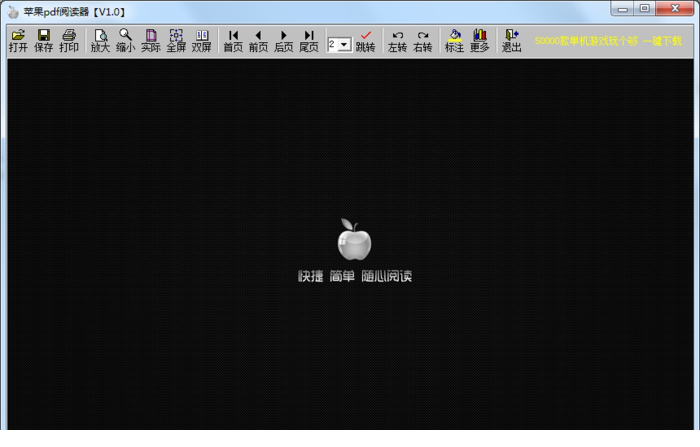Activate the 标注 annotation tool
The height and width of the screenshot is (447, 700).
tap(454, 41)
